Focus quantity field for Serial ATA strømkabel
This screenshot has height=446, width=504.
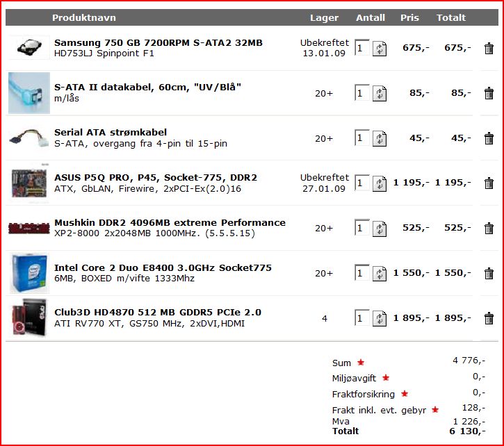coord(362,138)
